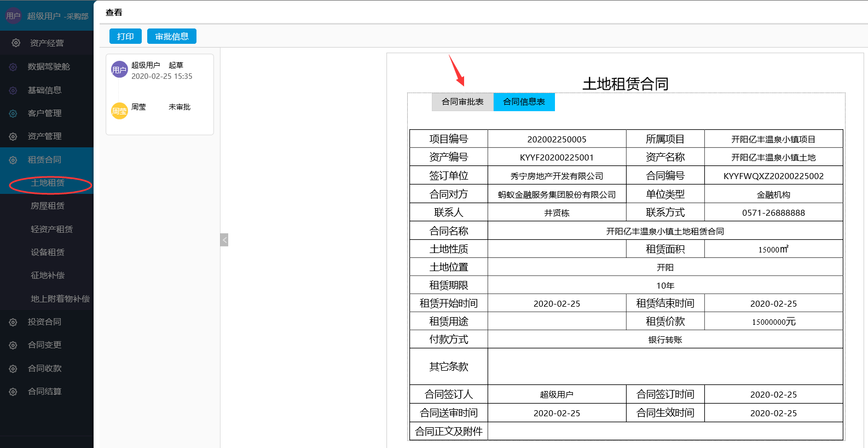Select the 合同信息表 tab
This screenshot has width=868, height=448.
pyautogui.click(x=524, y=102)
